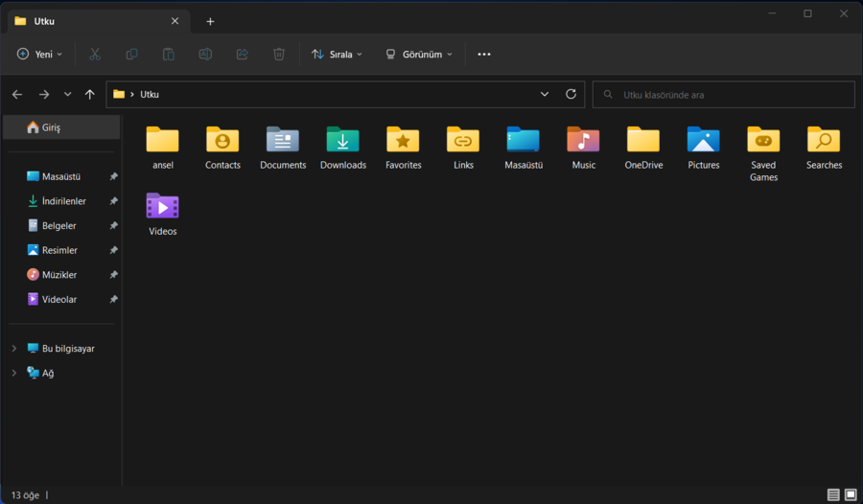This screenshot has width=863, height=504.
Task: Switch to large thumbnails view layout
Action: 851,494
